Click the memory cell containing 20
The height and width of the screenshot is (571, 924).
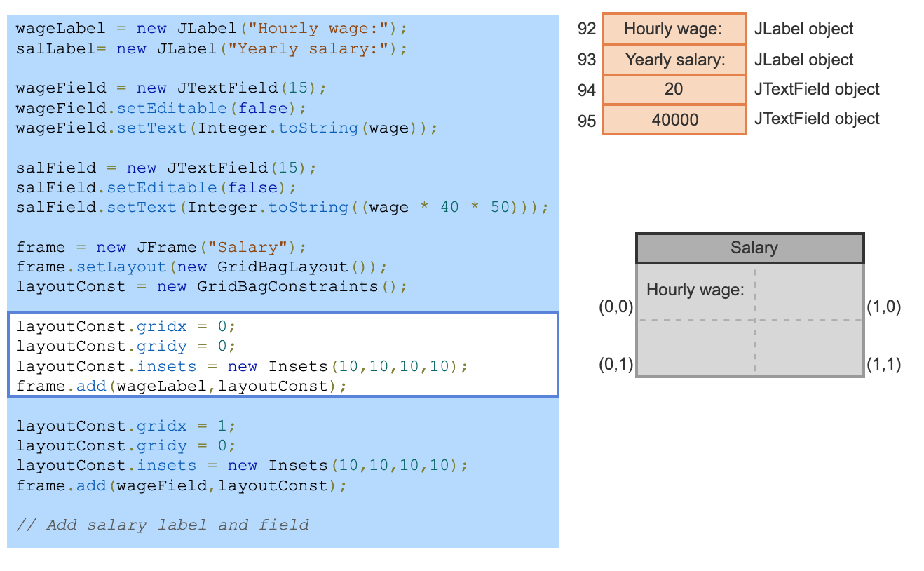674,90
